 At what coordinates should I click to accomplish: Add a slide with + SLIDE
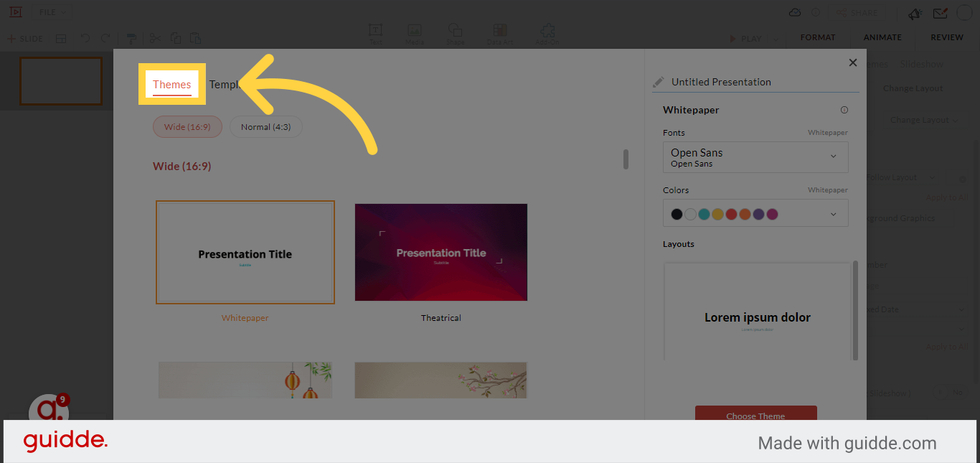[x=25, y=38]
